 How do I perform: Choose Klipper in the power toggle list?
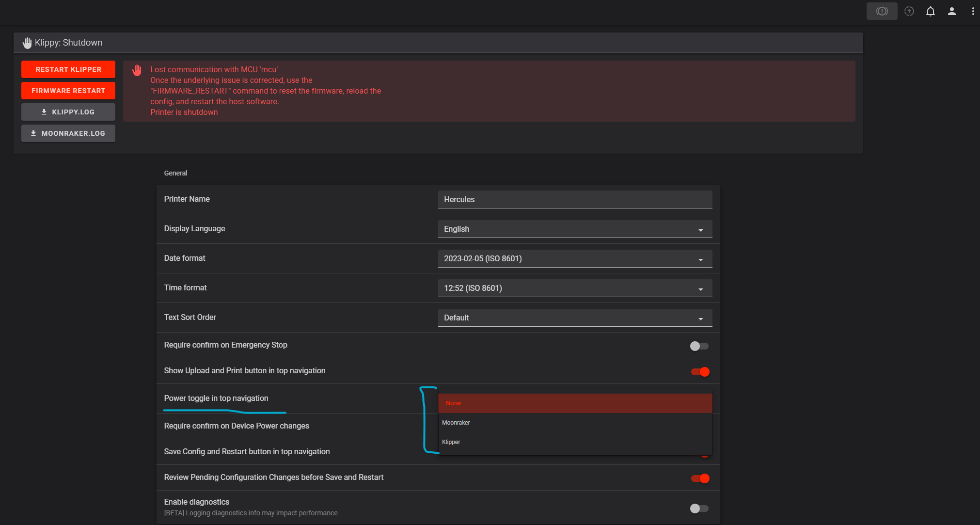[x=451, y=442]
